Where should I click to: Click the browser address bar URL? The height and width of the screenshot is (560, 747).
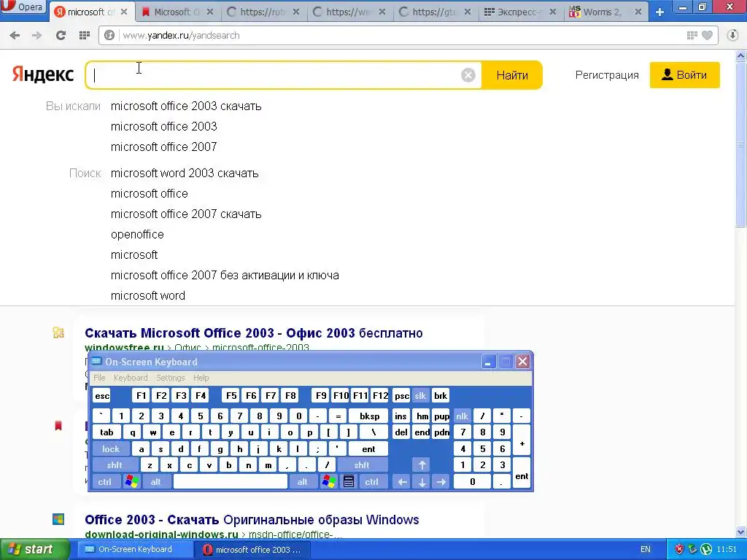pyautogui.click(x=181, y=35)
